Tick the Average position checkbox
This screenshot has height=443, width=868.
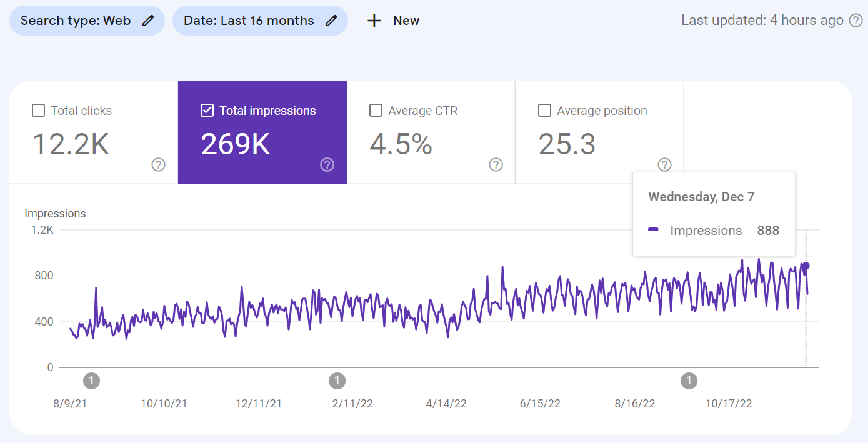pos(544,111)
